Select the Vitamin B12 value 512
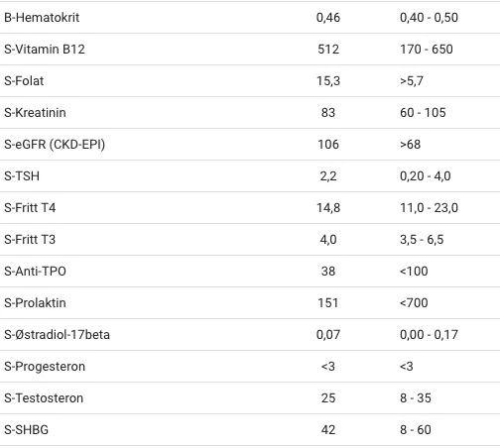 pos(328,50)
